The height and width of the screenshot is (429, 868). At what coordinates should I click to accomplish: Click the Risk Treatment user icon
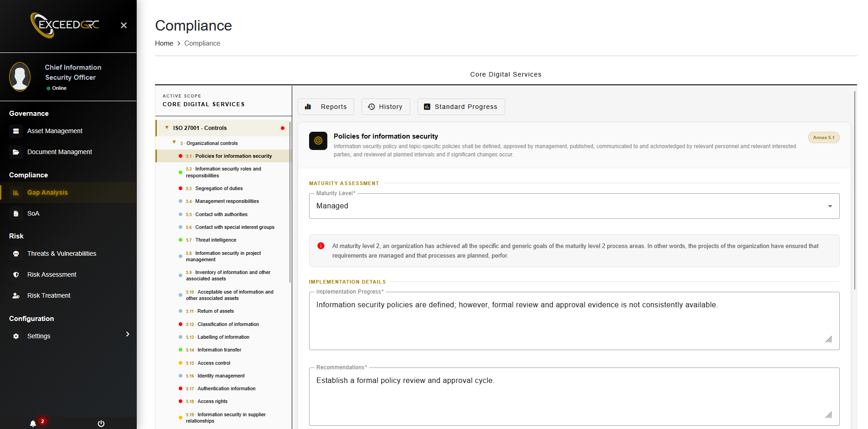click(x=16, y=296)
